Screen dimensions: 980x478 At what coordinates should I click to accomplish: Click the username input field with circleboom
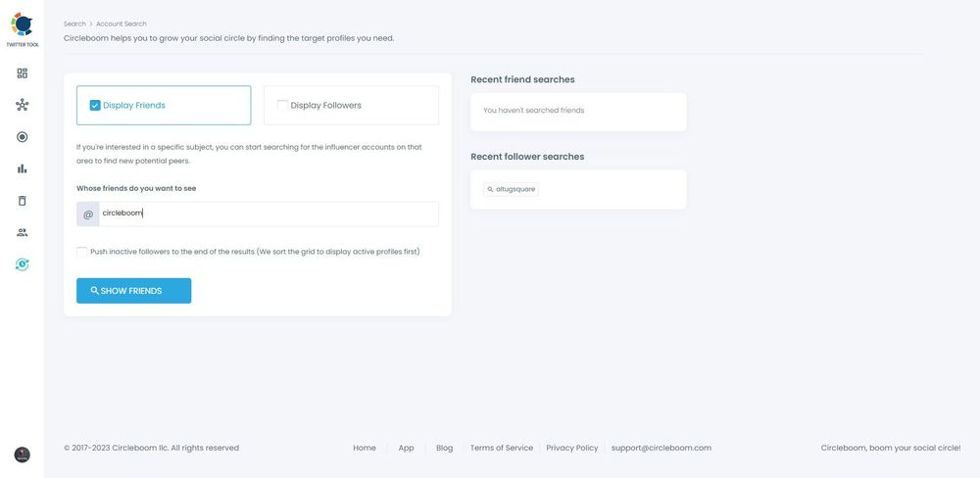click(x=267, y=214)
